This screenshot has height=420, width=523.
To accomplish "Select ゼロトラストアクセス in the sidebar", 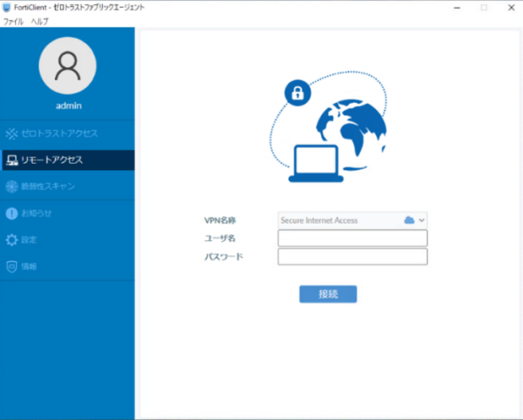I will [68, 134].
